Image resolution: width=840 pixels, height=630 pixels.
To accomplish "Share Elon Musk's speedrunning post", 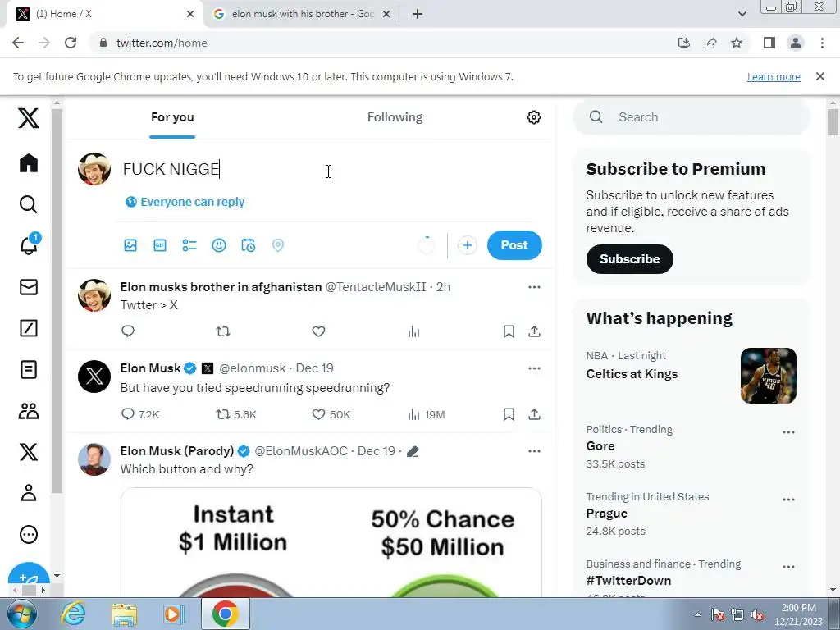I will coord(534,414).
